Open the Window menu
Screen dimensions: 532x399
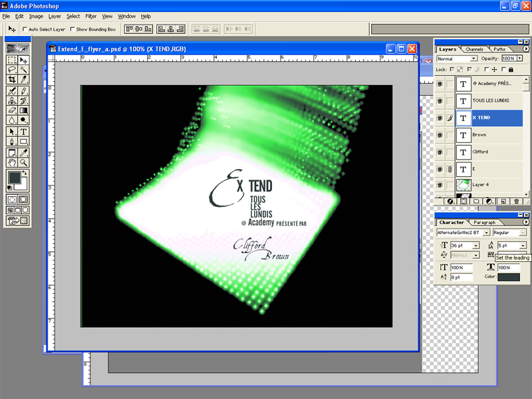point(126,16)
